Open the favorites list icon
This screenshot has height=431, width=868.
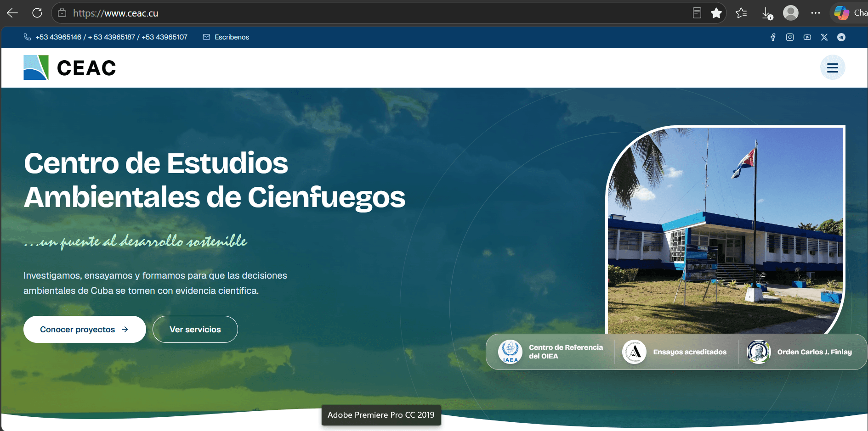tap(741, 13)
